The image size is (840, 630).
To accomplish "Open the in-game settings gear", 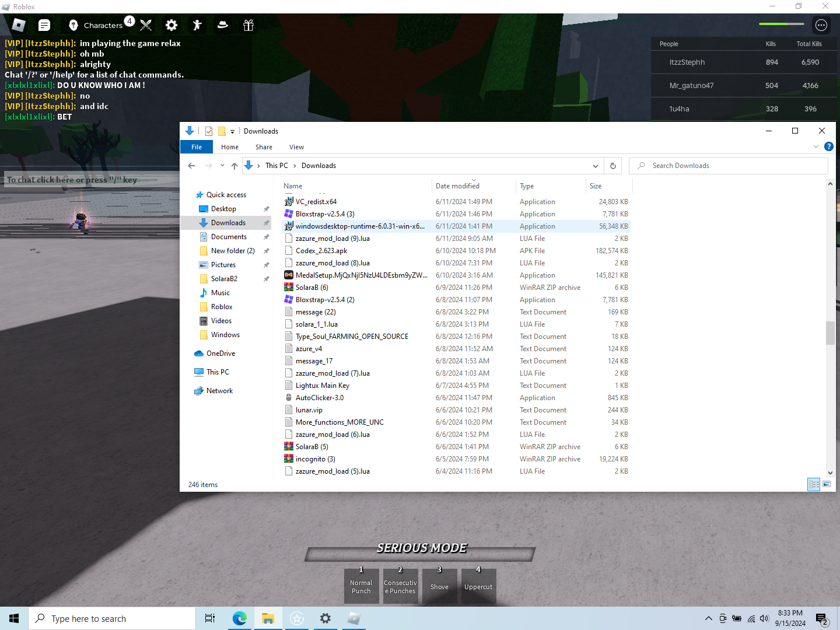I will pos(171,25).
